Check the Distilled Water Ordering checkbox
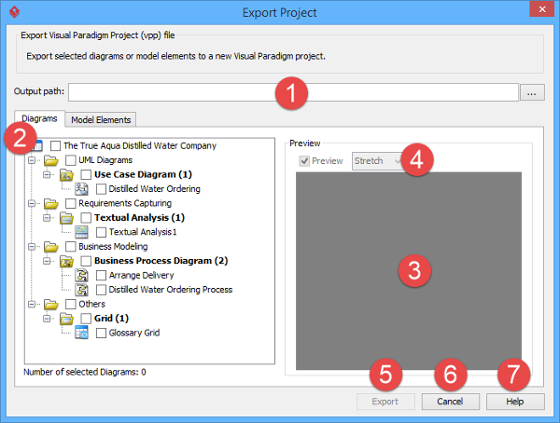This screenshot has height=423, width=560. [x=101, y=189]
